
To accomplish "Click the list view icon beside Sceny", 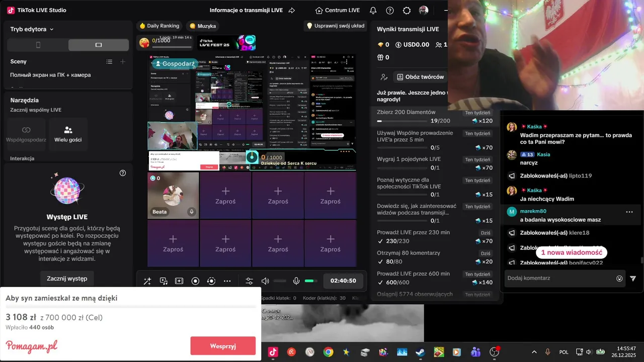I will coord(109,61).
